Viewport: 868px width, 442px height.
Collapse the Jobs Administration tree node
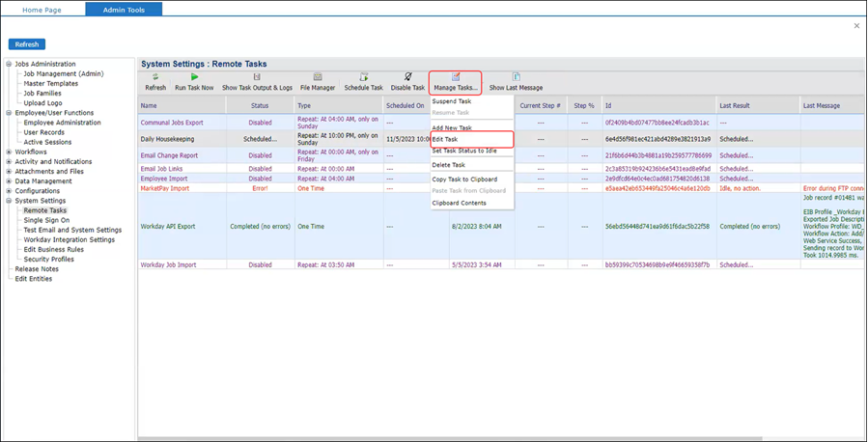click(9, 65)
